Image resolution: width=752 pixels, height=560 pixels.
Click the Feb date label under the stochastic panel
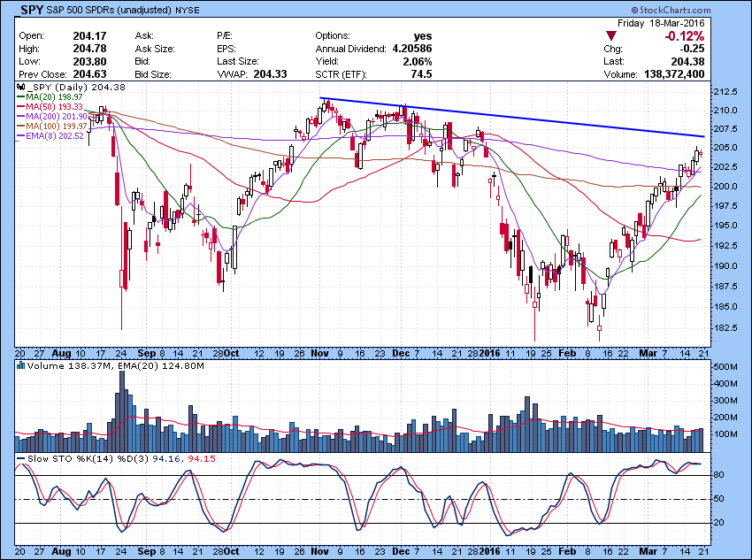(567, 551)
